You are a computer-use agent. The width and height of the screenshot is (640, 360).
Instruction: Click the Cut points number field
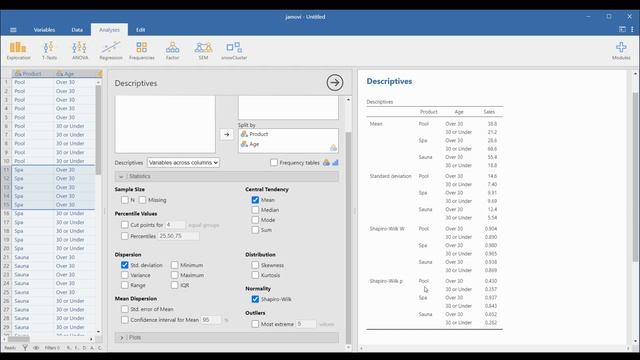[175, 224]
